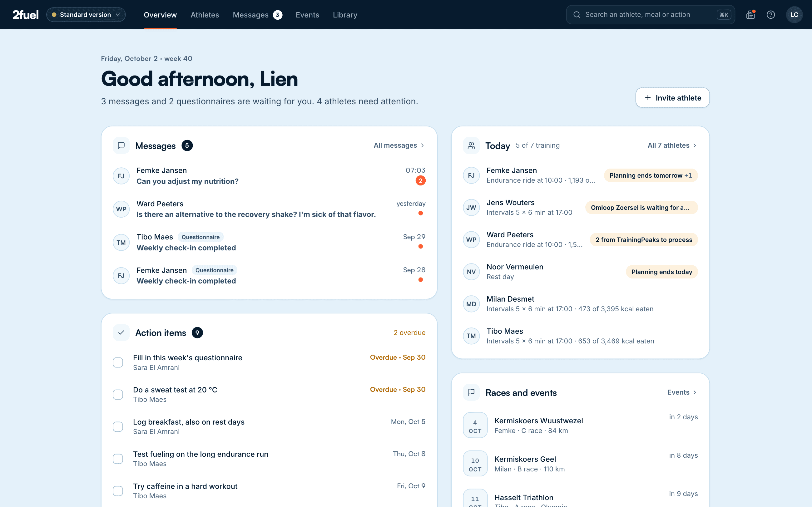The width and height of the screenshot is (812, 507).
Task: Click the Messages speech bubble icon
Action: (x=121, y=145)
